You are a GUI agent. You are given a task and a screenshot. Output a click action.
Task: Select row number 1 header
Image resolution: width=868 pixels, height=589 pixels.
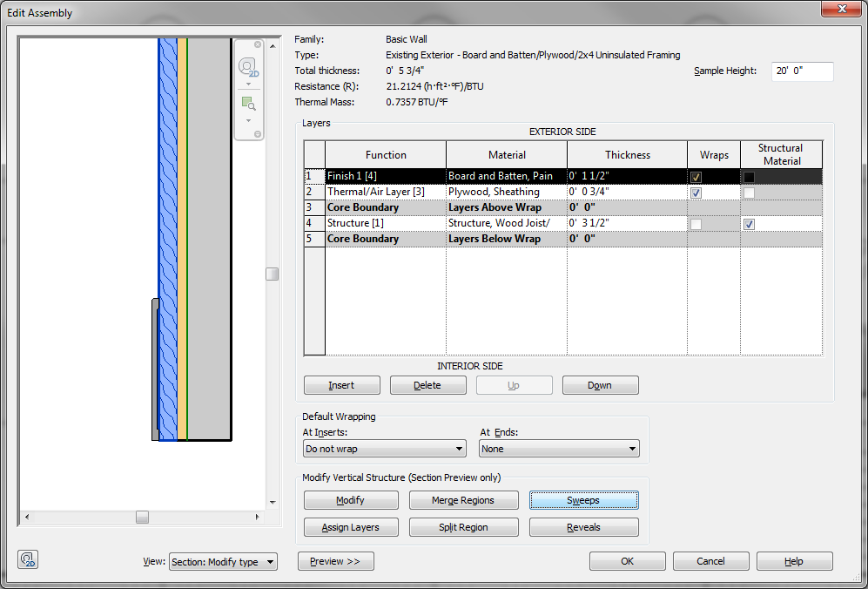tap(314, 176)
